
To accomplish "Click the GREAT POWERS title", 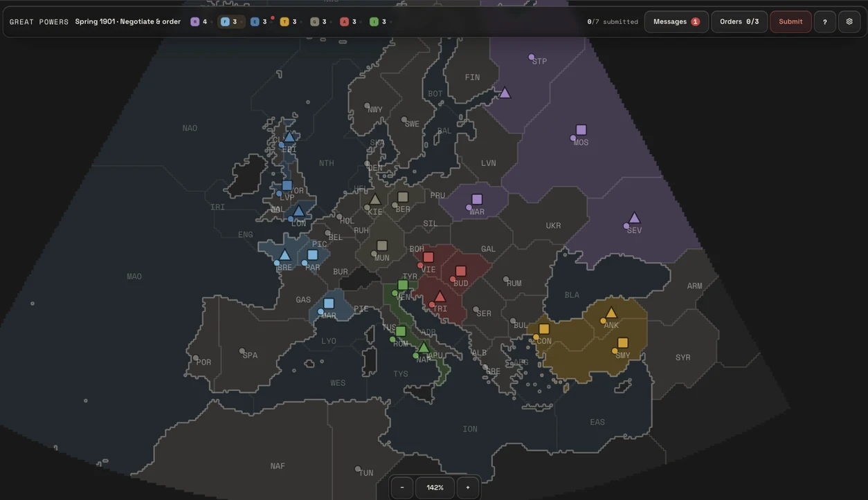I will [x=39, y=22].
